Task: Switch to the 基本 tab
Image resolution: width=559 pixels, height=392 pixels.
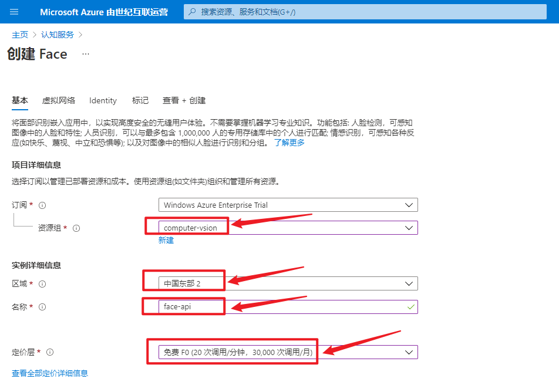Action: point(20,100)
